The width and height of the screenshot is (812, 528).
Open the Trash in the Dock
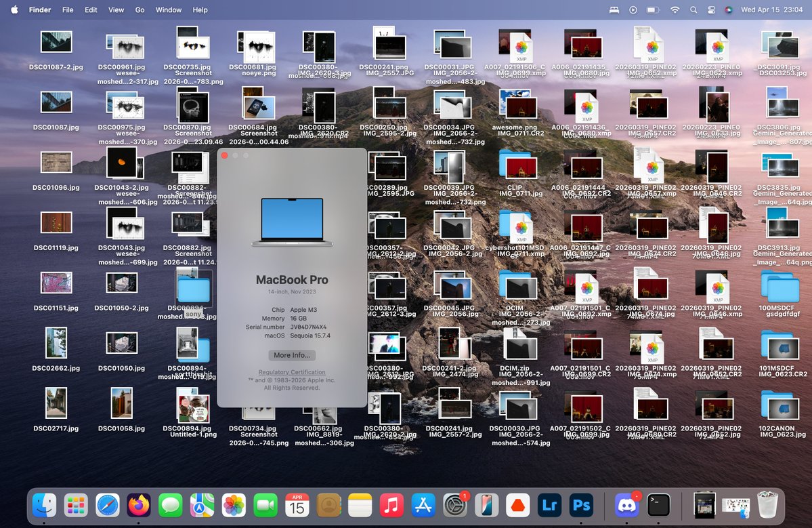tap(767, 505)
